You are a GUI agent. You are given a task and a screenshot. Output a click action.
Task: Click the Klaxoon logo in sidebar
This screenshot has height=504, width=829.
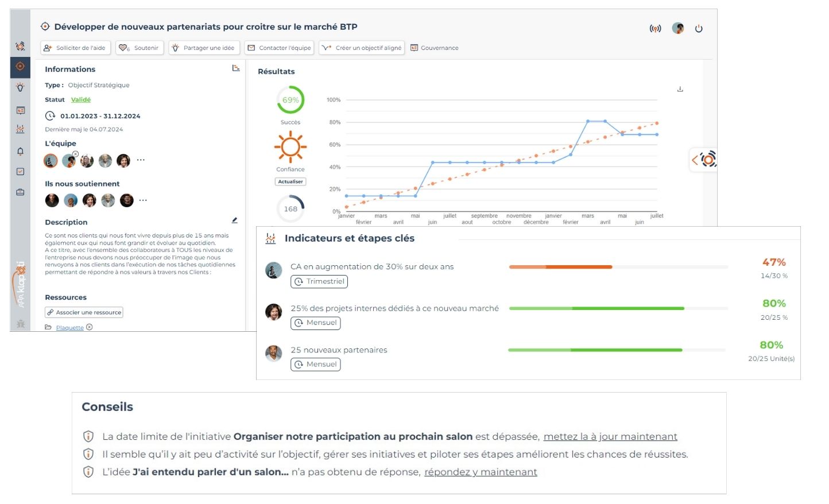(21, 284)
